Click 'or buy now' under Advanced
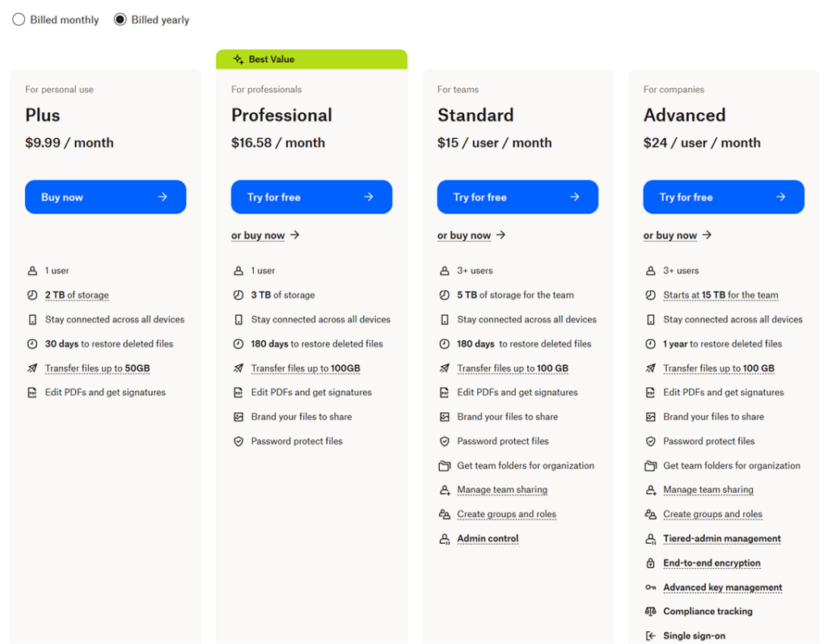Screen dimensions: 828x644 click(670, 235)
